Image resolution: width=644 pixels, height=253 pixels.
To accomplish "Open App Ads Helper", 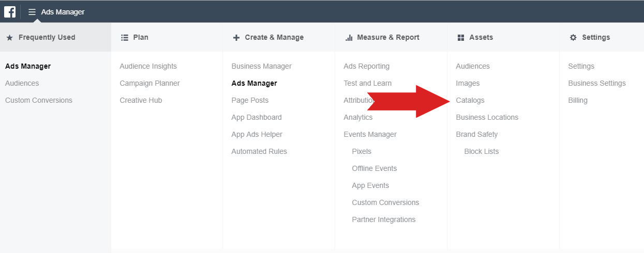I will (x=257, y=134).
